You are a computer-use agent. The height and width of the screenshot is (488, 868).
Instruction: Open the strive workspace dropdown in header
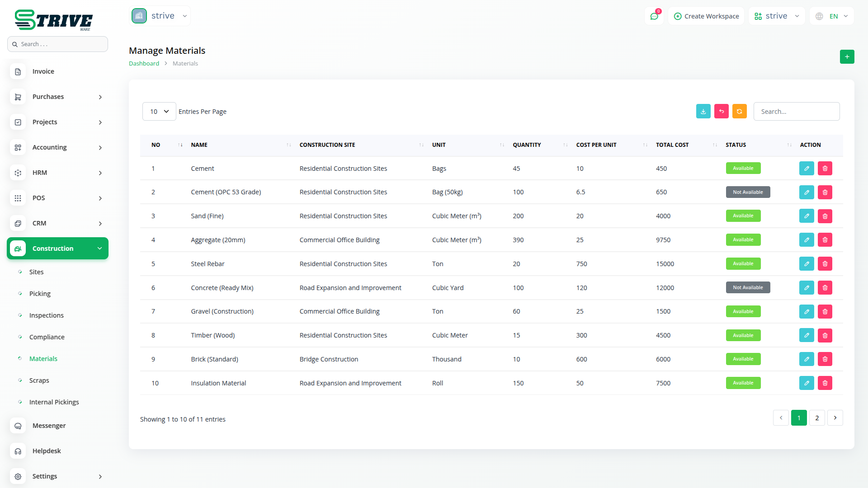click(776, 16)
